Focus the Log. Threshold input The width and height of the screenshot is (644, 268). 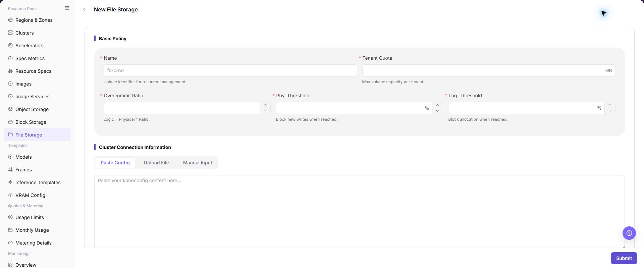coord(526,108)
